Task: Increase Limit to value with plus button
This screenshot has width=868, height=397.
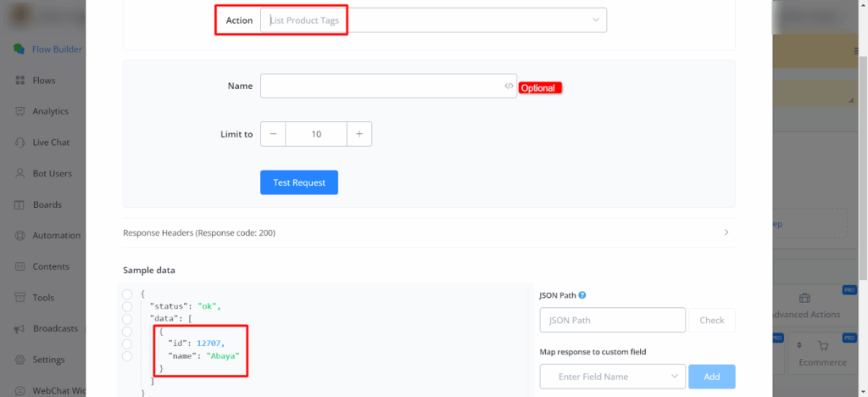Action: click(359, 134)
